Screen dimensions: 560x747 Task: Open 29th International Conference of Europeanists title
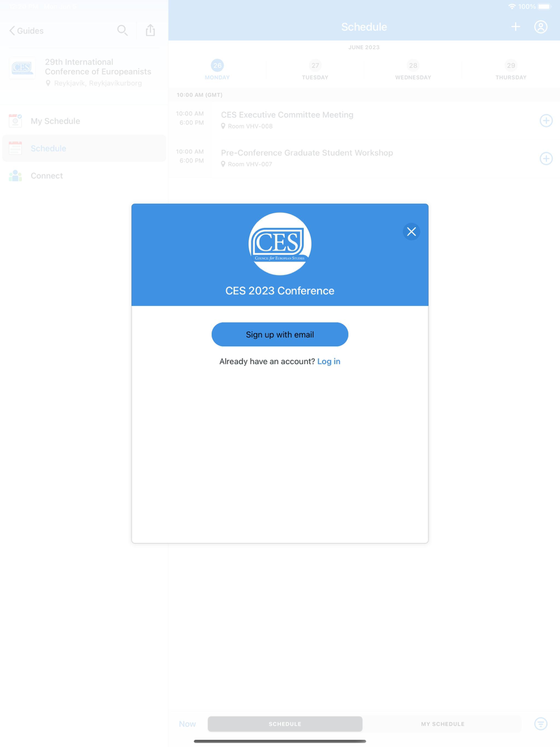click(x=98, y=67)
